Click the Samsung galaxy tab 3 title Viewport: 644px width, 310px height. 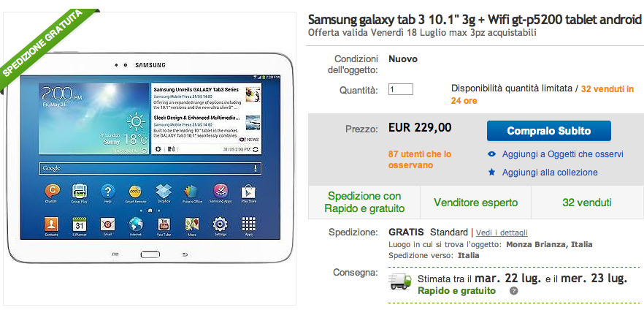[x=475, y=19]
